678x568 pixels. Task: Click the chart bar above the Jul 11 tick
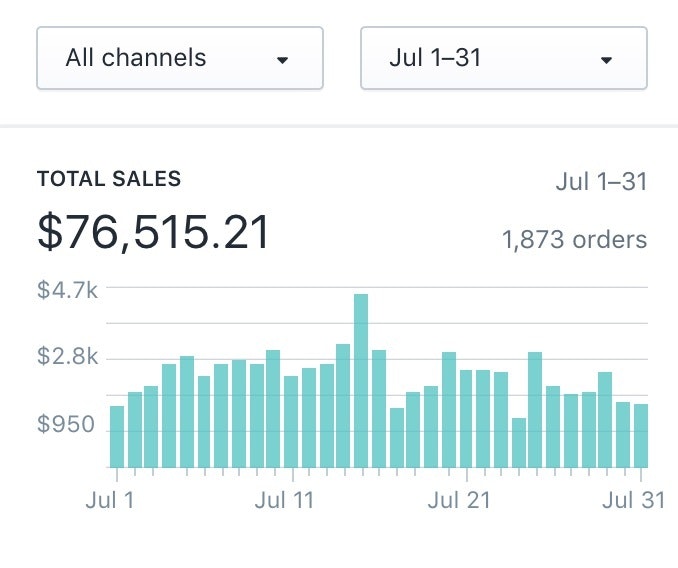tap(291, 422)
